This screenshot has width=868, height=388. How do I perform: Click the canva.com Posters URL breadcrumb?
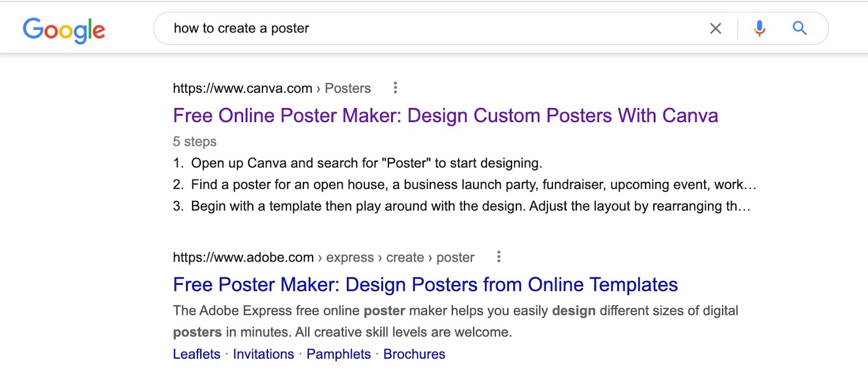tap(272, 88)
